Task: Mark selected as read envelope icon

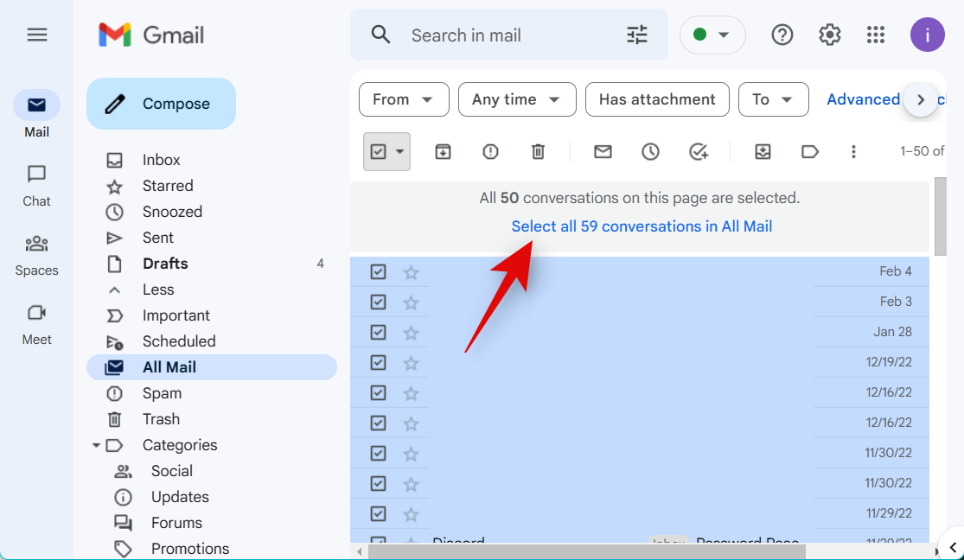Action: 603,152
